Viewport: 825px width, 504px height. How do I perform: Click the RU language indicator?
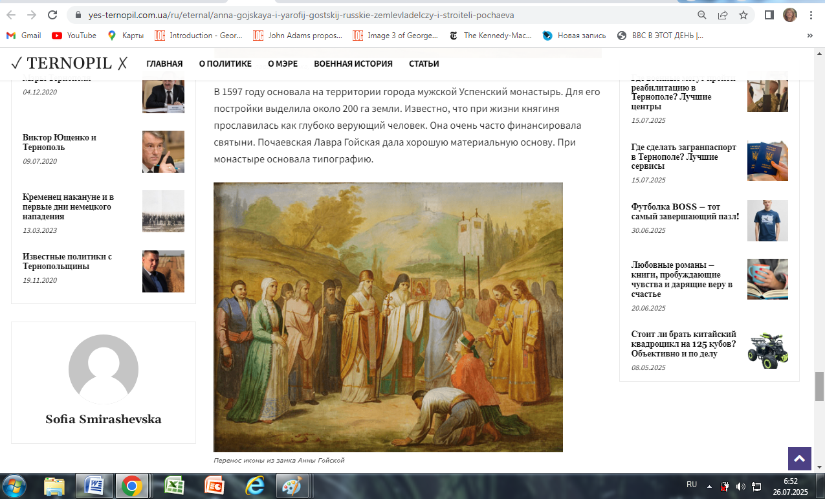tap(691, 485)
